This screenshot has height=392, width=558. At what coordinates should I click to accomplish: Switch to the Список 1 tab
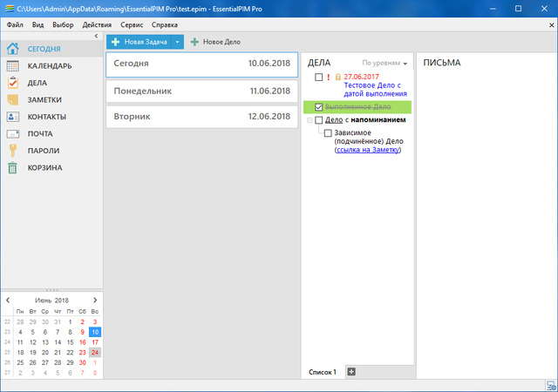323,372
